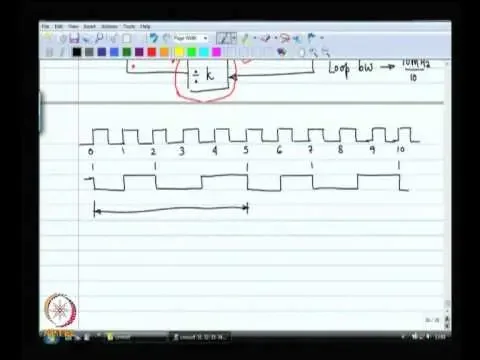This screenshot has width=480, height=360.
Task: Click the Insert/Remove Space tool
Action: point(298,39)
